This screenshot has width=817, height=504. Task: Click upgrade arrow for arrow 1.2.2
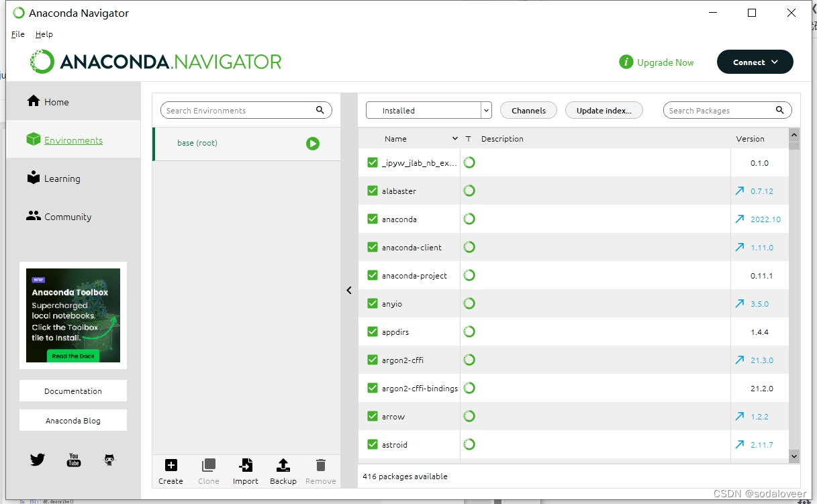pos(739,417)
